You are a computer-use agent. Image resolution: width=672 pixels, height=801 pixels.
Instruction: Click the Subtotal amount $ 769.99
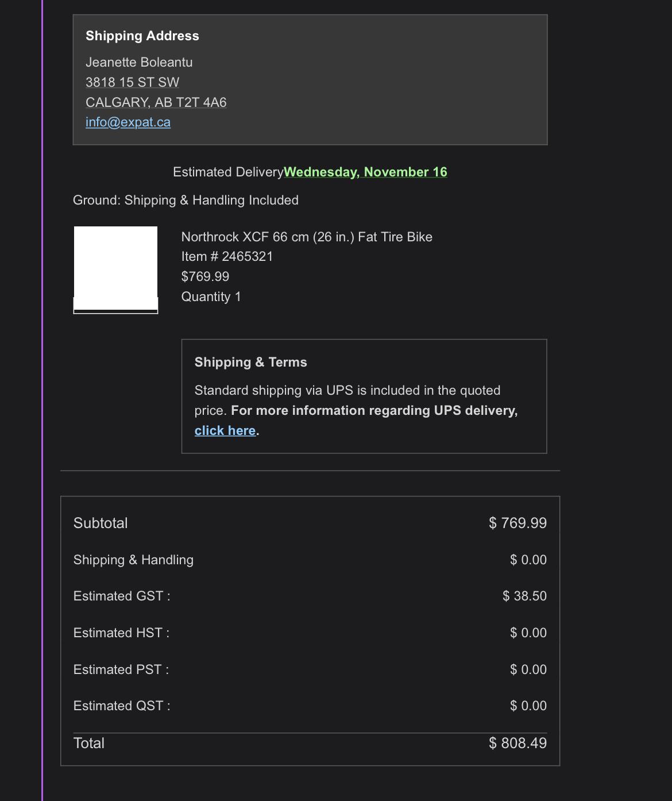(x=517, y=523)
